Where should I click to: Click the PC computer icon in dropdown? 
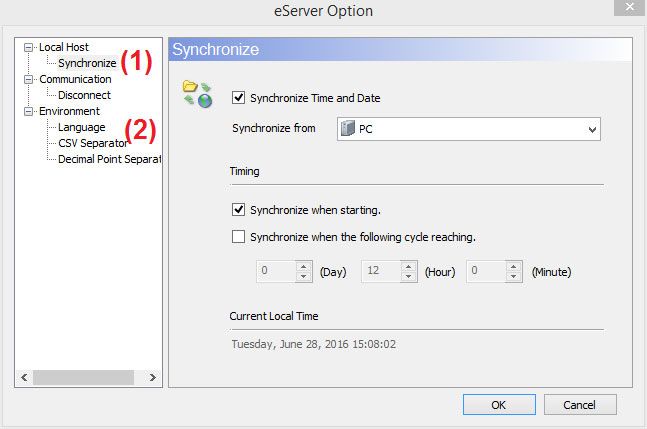(x=348, y=129)
